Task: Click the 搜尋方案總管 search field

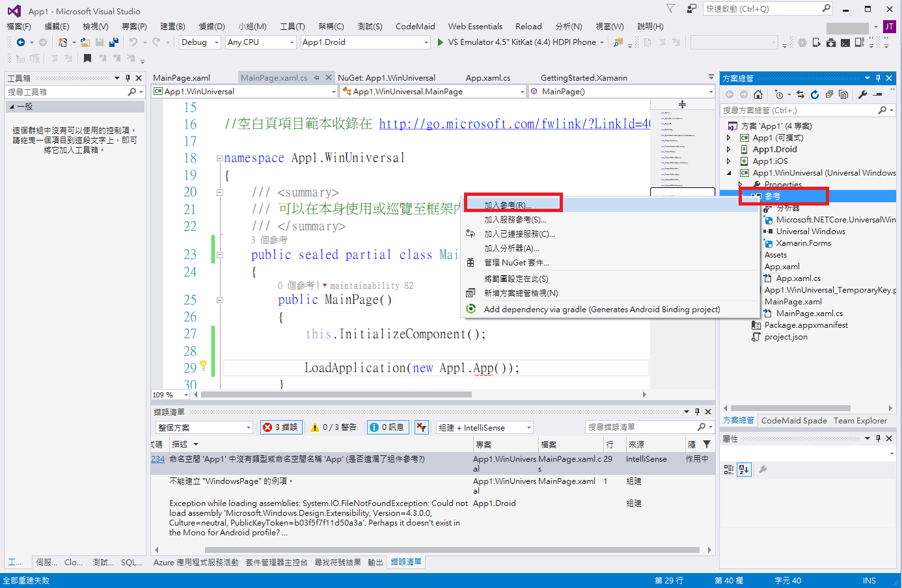Action: coord(799,111)
